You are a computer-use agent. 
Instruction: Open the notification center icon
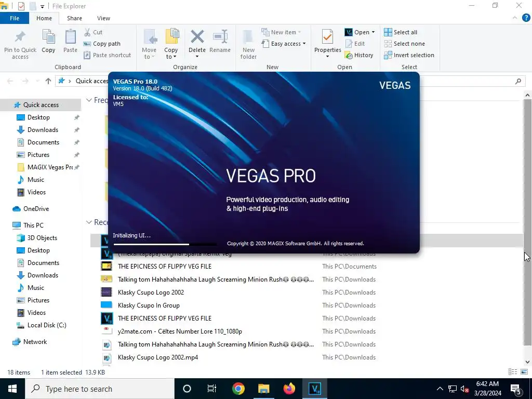click(516, 389)
